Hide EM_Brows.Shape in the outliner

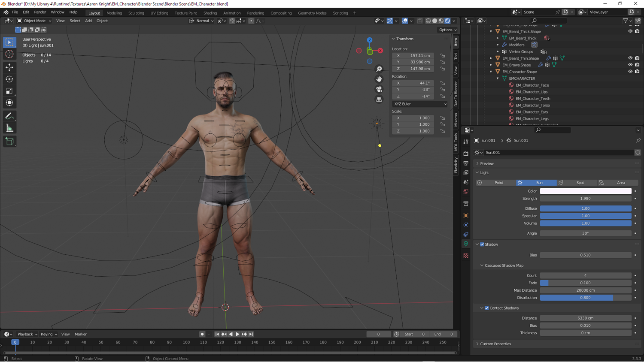tap(630, 65)
